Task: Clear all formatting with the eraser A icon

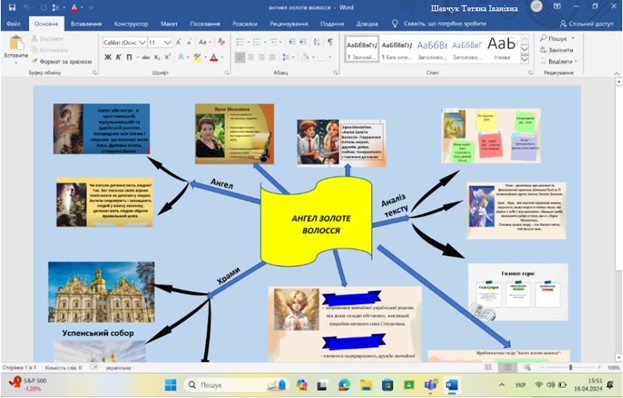Action: click(x=221, y=42)
